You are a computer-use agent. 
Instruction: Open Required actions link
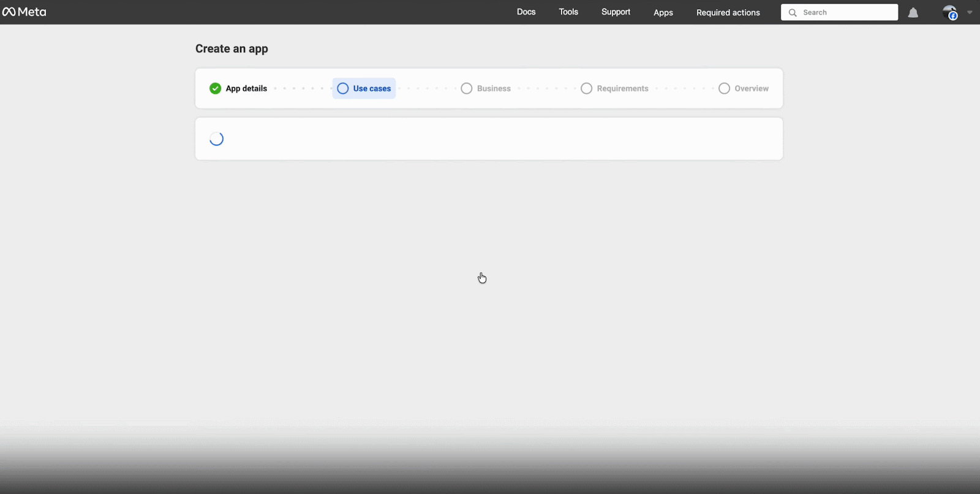pyautogui.click(x=728, y=12)
